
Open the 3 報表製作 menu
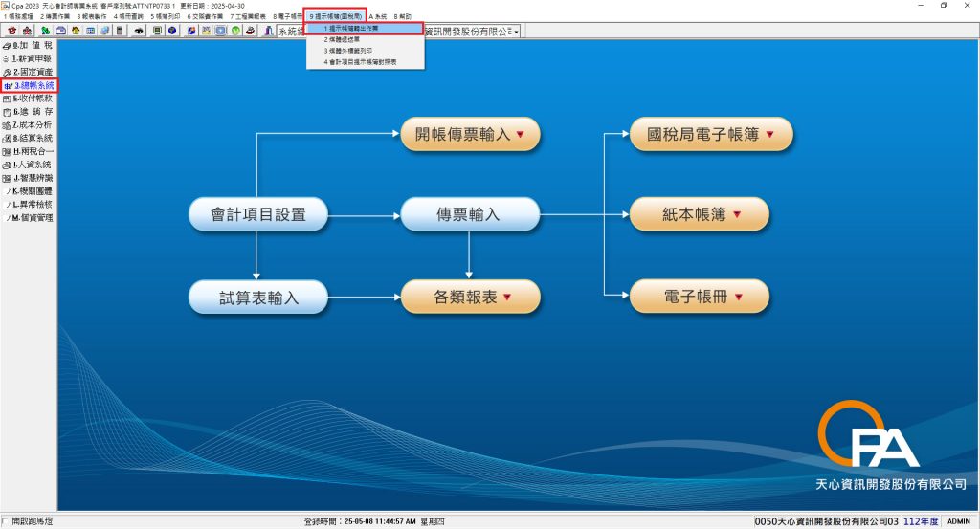click(92, 16)
